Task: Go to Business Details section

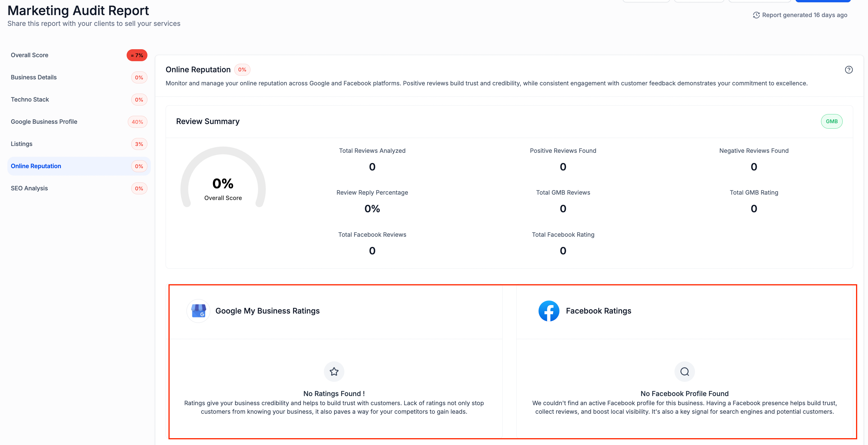Action: [34, 77]
